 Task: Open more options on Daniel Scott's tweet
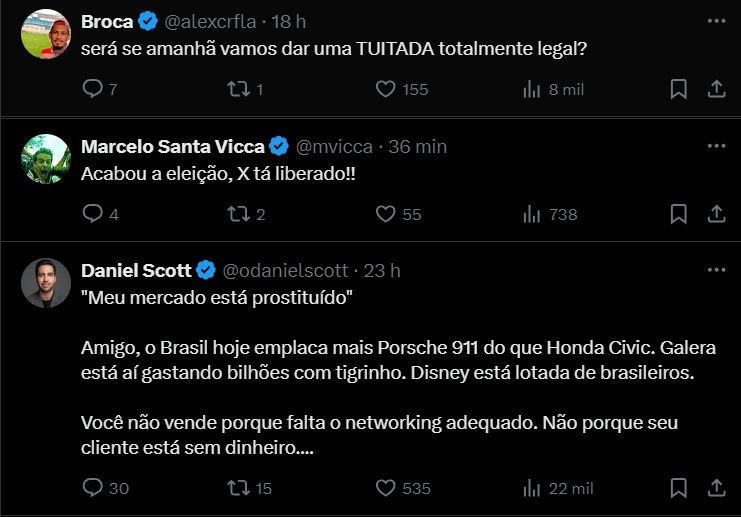716,270
